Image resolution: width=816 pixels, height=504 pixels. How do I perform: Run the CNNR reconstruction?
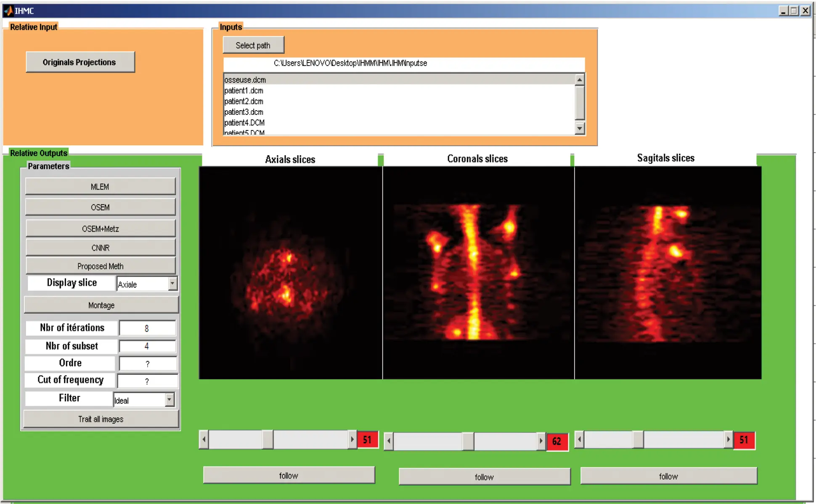click(101, 248)
